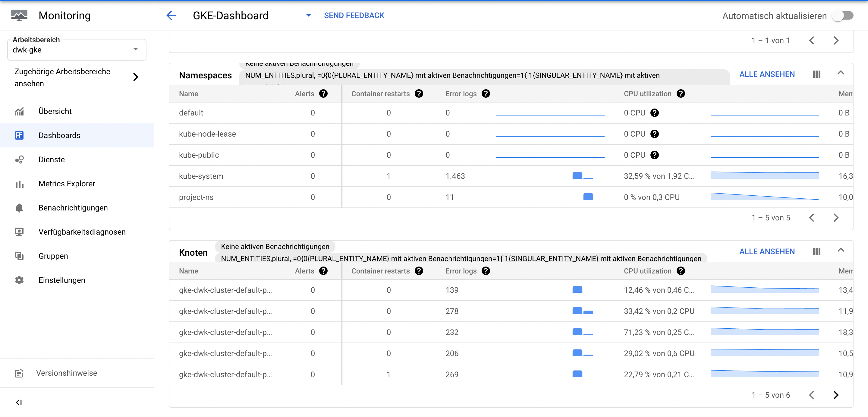Open the GKE-Dashboard title dropdown arrow
Screen dimensions: 868x417
click(x=308, y=15)
